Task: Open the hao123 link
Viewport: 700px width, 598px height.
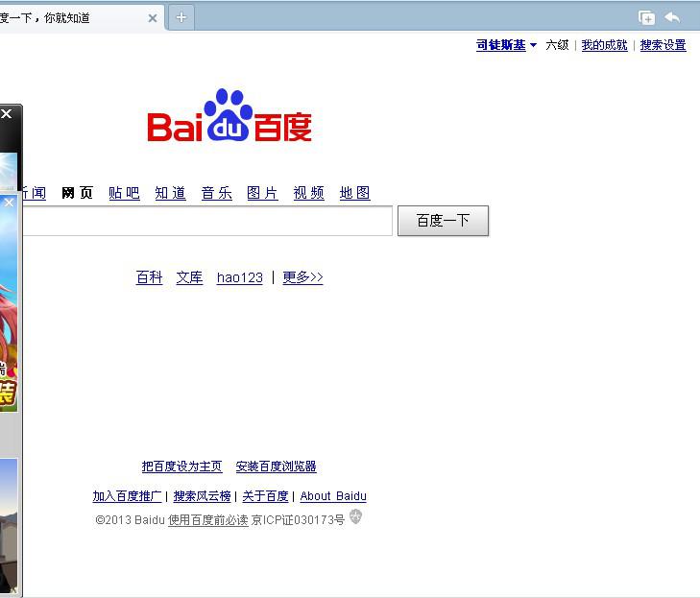Action: 240,277
